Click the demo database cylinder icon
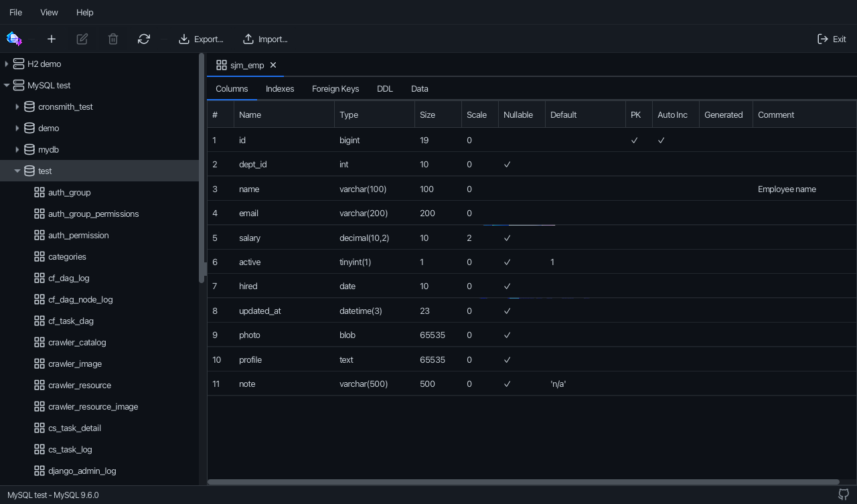This screenshot has height=504, width=857. pos(29,128)
